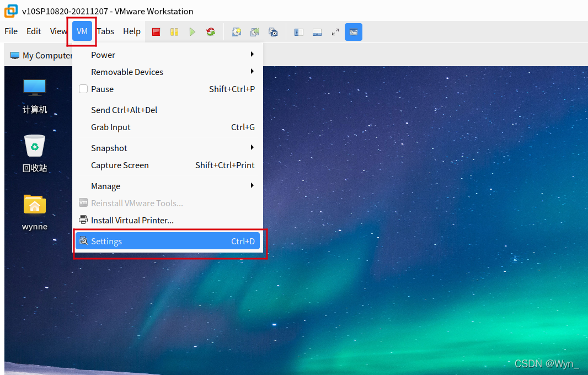Screen dimensions: 588x375
Task: Open the Tabs menu
Action: pos(105,31)
